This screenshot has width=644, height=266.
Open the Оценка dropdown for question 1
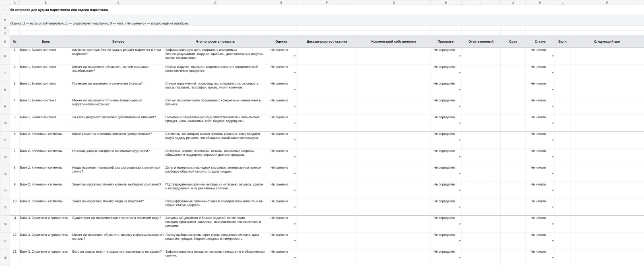(295, 56)
